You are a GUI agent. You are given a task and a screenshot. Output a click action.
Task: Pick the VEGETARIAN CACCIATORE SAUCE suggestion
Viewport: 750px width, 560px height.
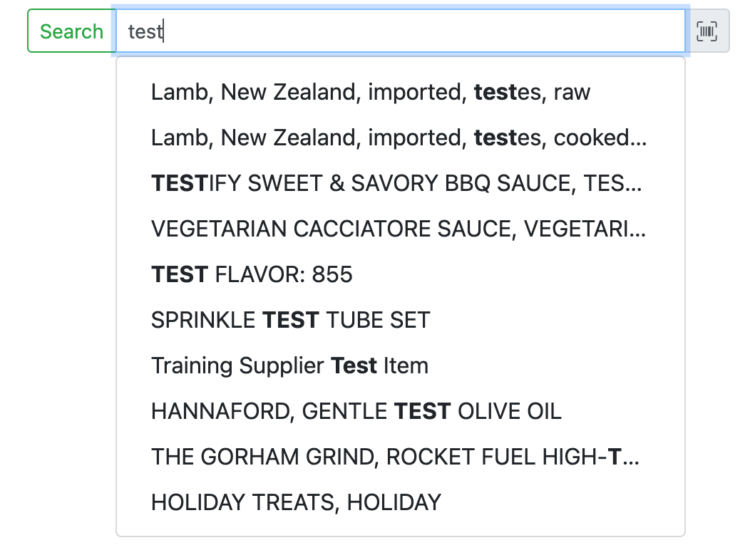(x=398, y=229)
